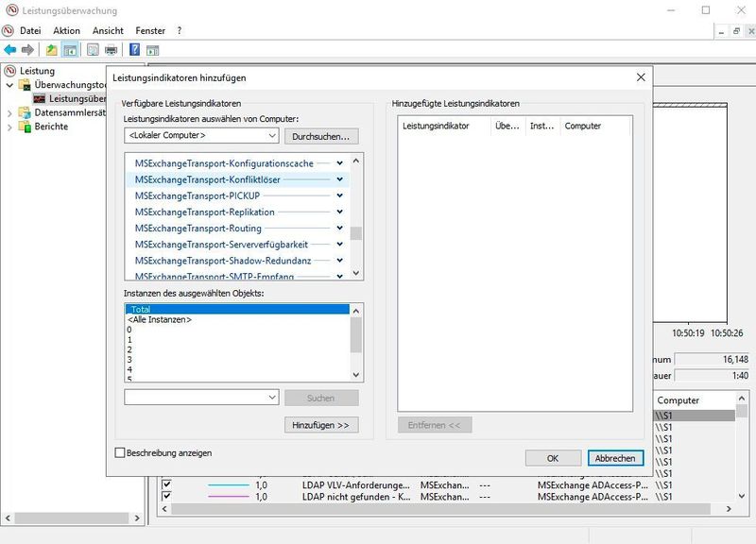Viewport: 756px width, 544px height.
Task: Enable 'Beschreibung anzeigen' checkbox
Action: coord(120,453)
